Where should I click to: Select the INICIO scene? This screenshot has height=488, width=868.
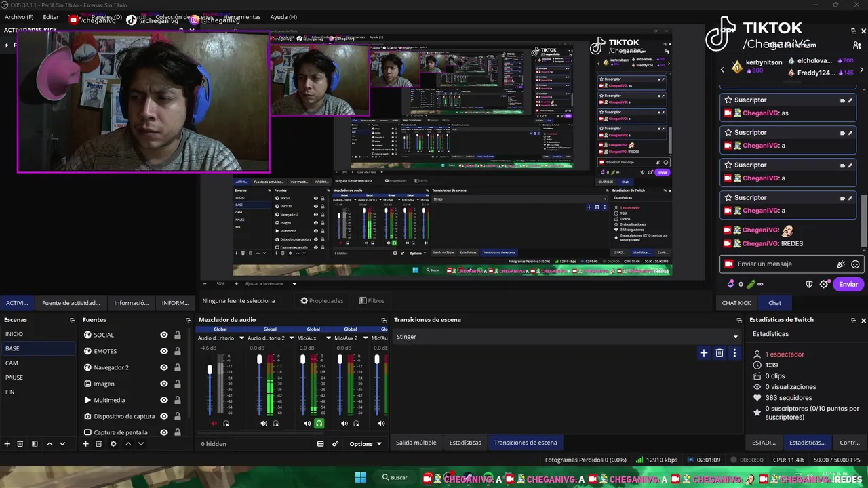38,334
